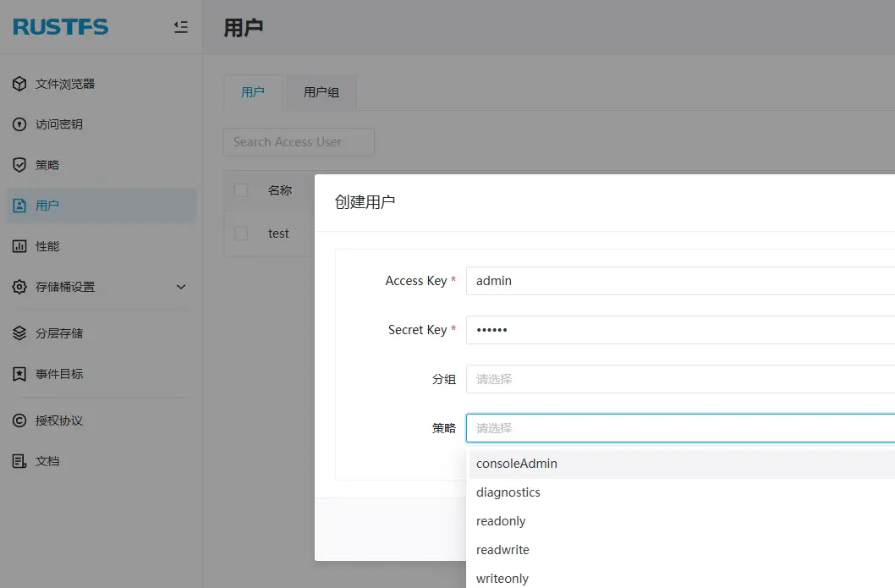
Task: Switch to the 用户 tab
Action: tap(252, 92)
